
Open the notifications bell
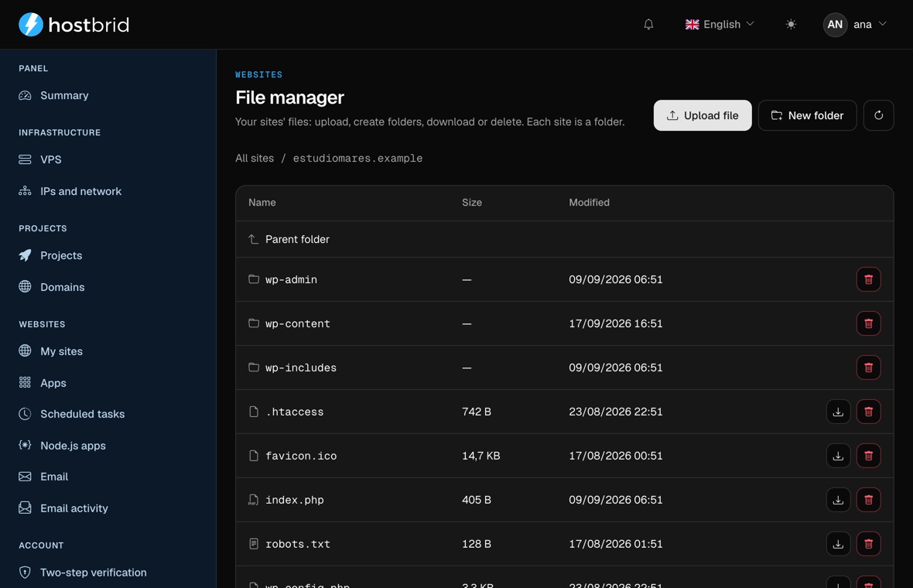tap(648, 25)
